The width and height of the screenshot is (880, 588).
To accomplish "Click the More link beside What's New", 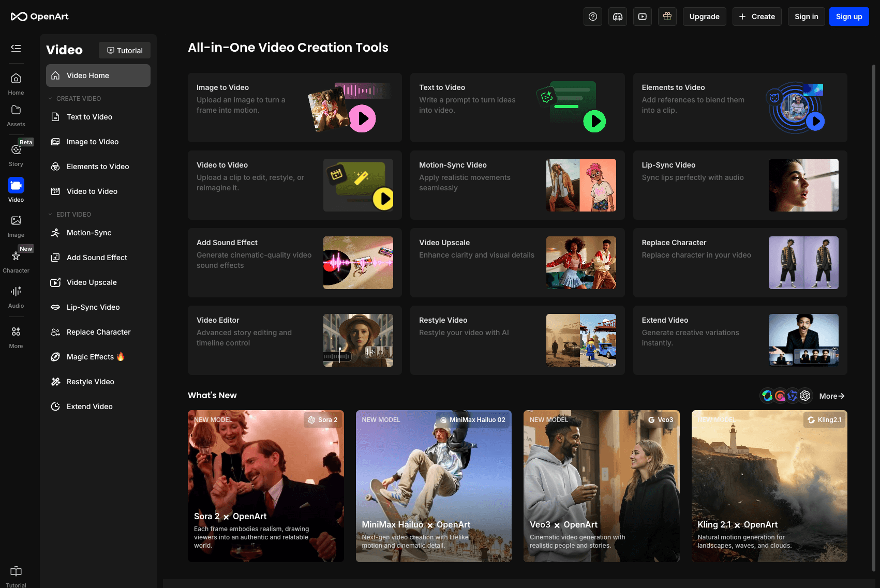I will coord(831,396).
